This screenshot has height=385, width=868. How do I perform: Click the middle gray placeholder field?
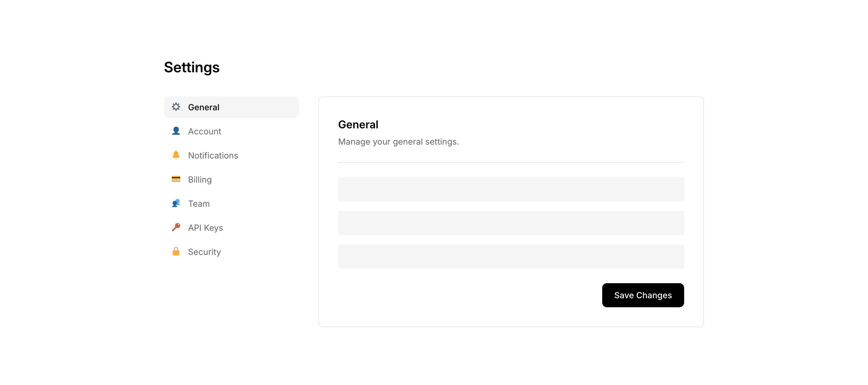(x=511, y=223)
